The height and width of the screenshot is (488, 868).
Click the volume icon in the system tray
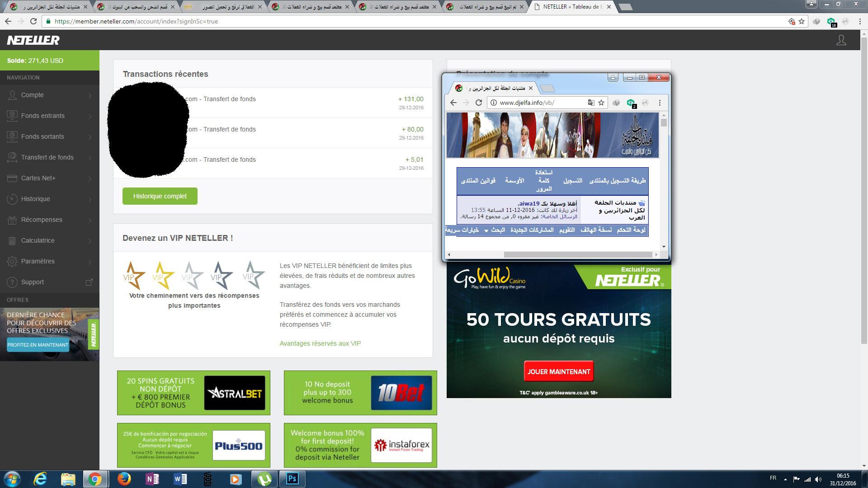tap(818, 479)
